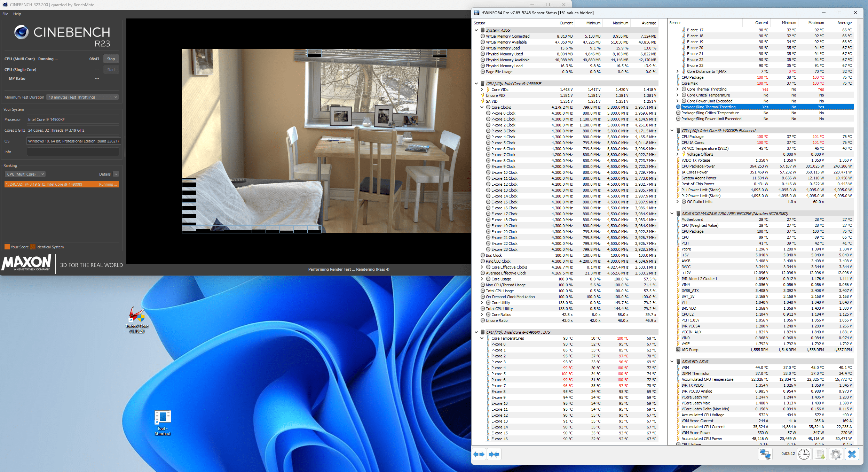Collapse the System: ASUS sensor group
This screenshot has width=868, height=472.
tap(476, 30)
